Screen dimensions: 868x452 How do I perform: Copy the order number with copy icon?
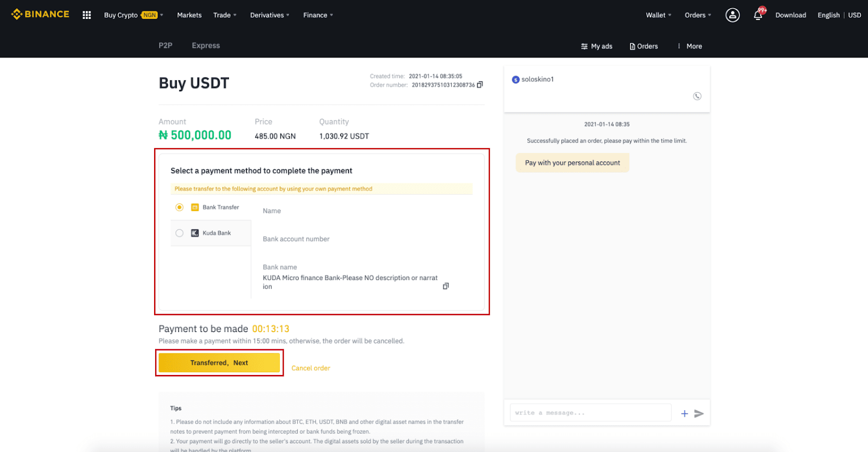(480, 85)
